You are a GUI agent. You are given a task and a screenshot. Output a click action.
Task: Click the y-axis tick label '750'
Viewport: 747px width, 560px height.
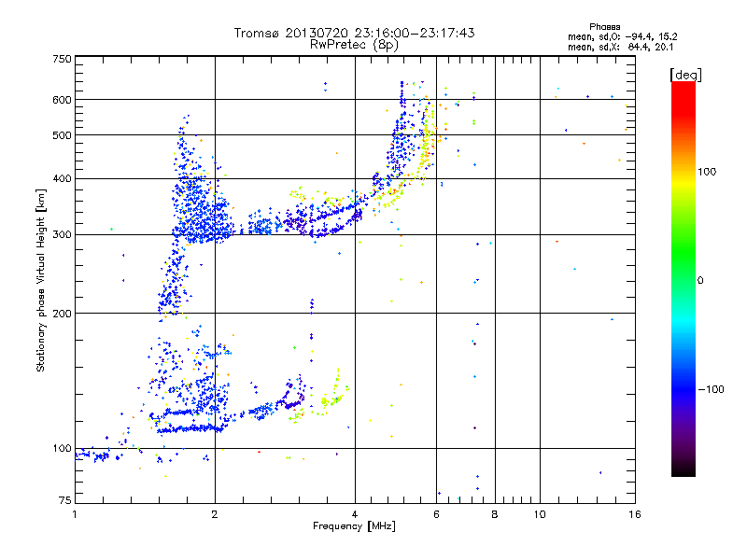[x=62, y=59]
